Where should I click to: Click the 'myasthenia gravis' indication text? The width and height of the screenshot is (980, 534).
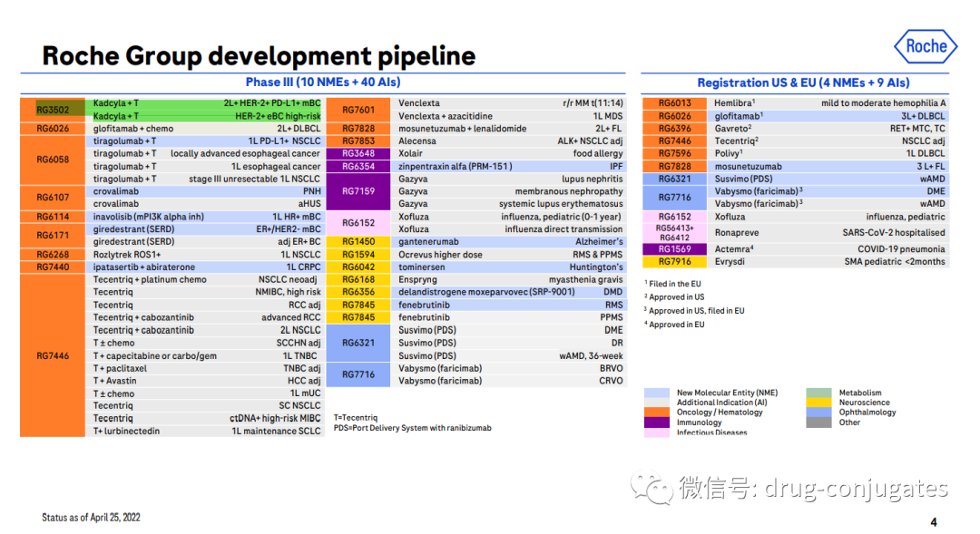[585, 280]
